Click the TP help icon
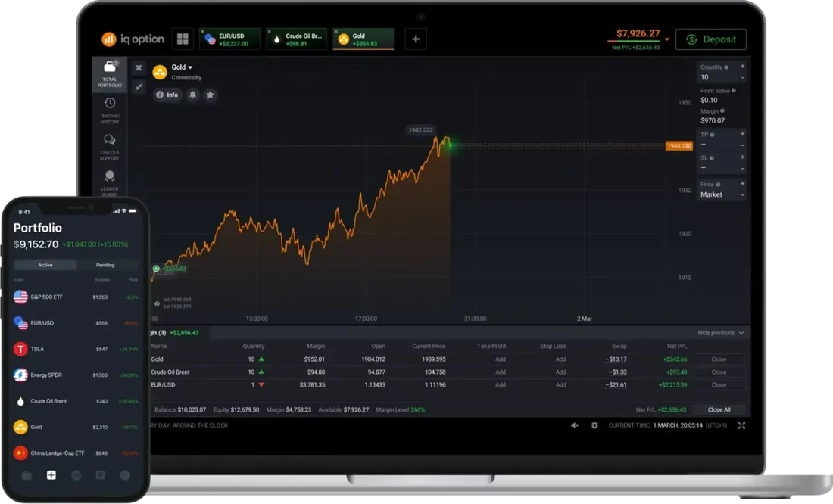The image size is (833, 504). 713,135
